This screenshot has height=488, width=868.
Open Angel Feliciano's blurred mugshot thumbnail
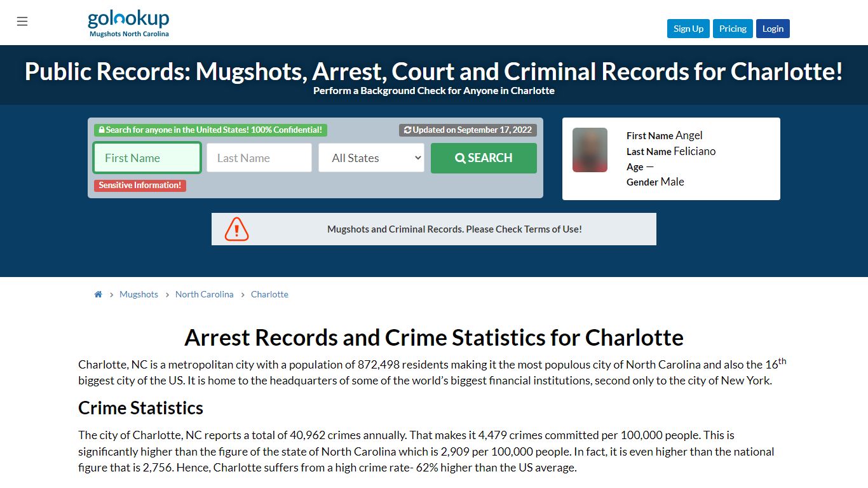(590, 150)
